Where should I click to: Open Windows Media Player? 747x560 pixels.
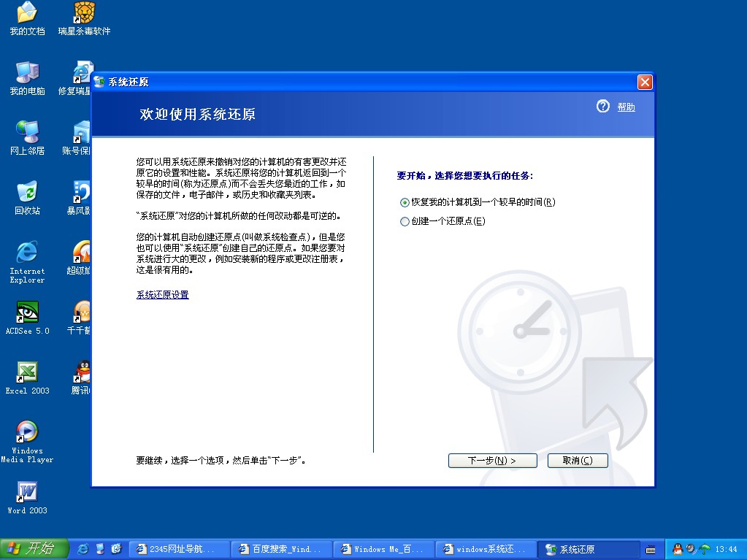pyautogui.click(x=26, y=431)
